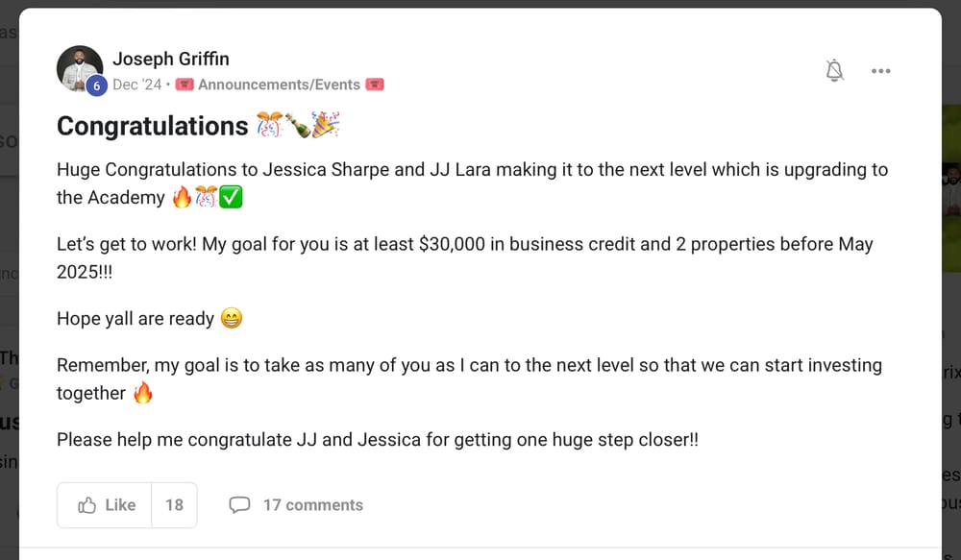
Task: Toggle post notifications bell icon
Action: 834,70
